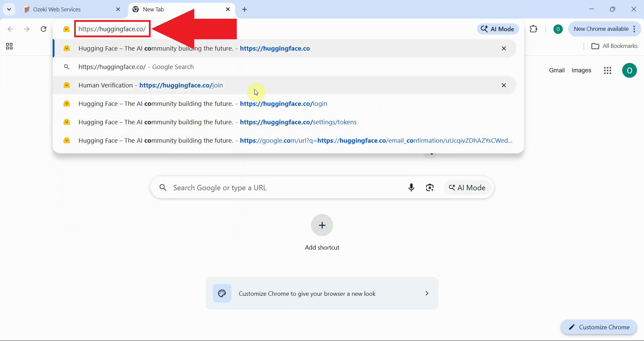Viewport: 644px width, 341px height.
Task: Open the Google apps grid launcher
Action: pyautogui.click(x=608, y=70)
